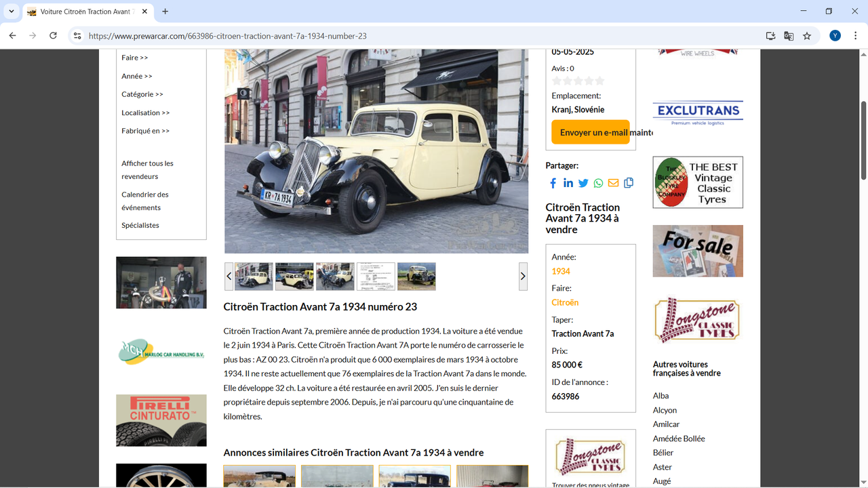Share the listing via WhatsApp
The width and height of the screenshot is (868, 488).
tap(598, 183)
